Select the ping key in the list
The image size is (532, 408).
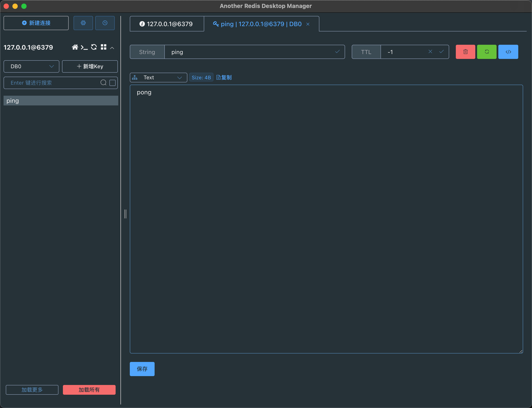[x=61, y=101]
